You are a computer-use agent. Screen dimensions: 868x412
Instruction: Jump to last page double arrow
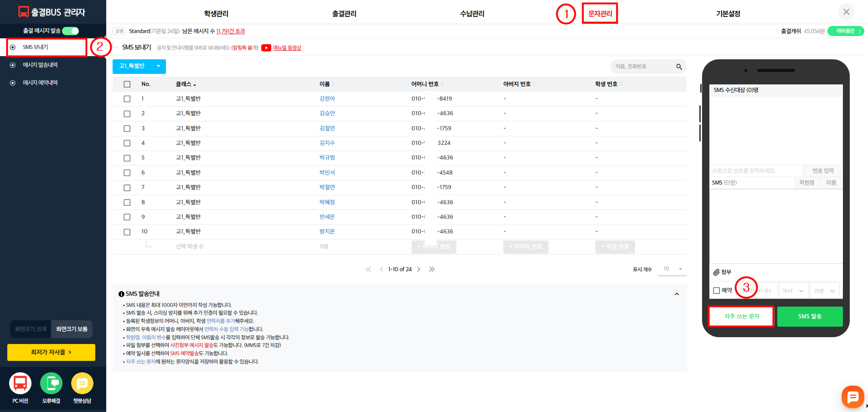(432, 269)
